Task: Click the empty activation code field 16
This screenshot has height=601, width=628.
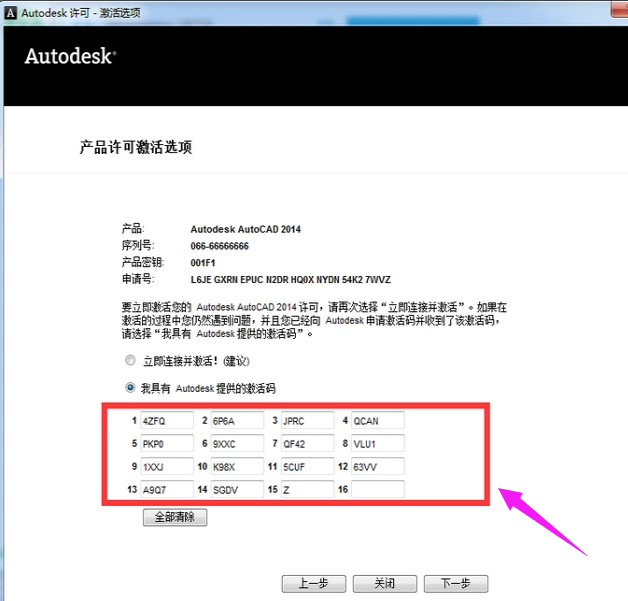Action: click(377, 489)
